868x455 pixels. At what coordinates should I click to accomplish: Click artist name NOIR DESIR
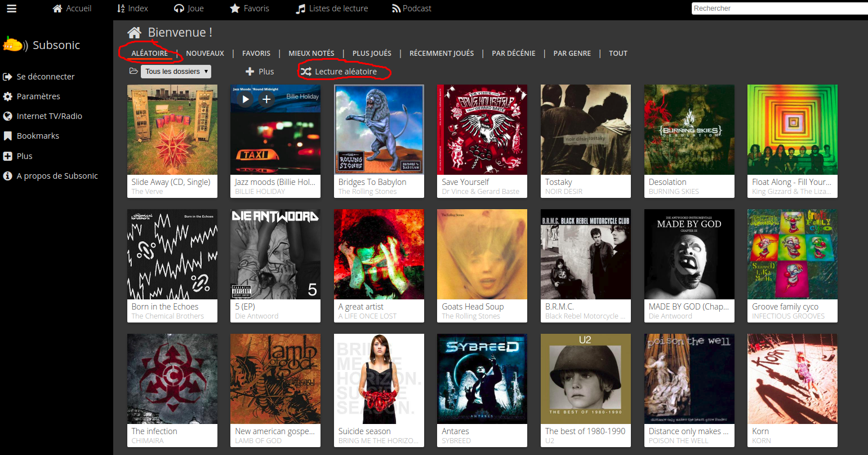tap(564, 192)
